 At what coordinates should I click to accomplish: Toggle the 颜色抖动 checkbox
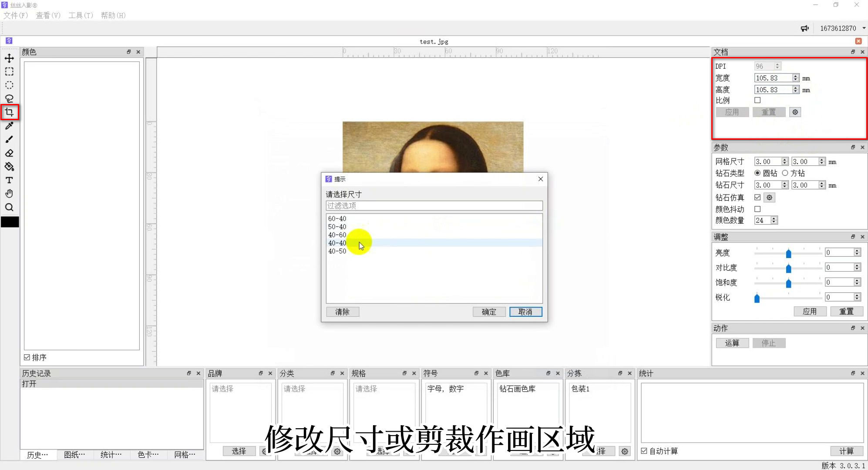click(x=757, y=209)
